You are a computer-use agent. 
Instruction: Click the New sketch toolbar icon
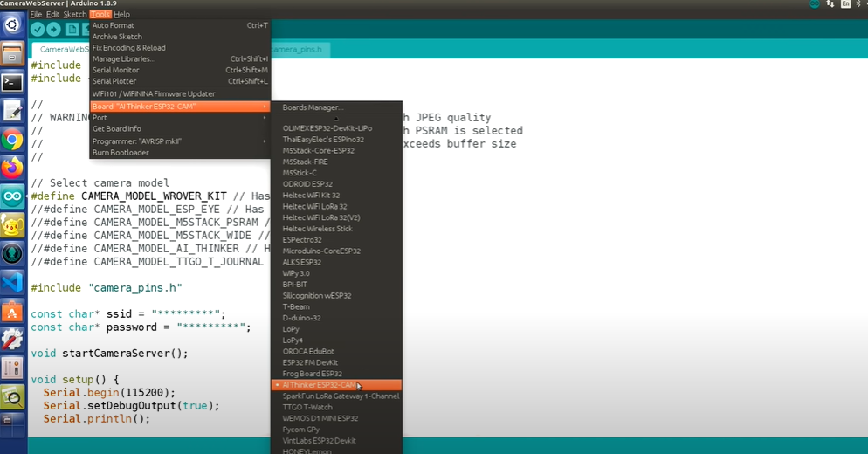(72, 30)
